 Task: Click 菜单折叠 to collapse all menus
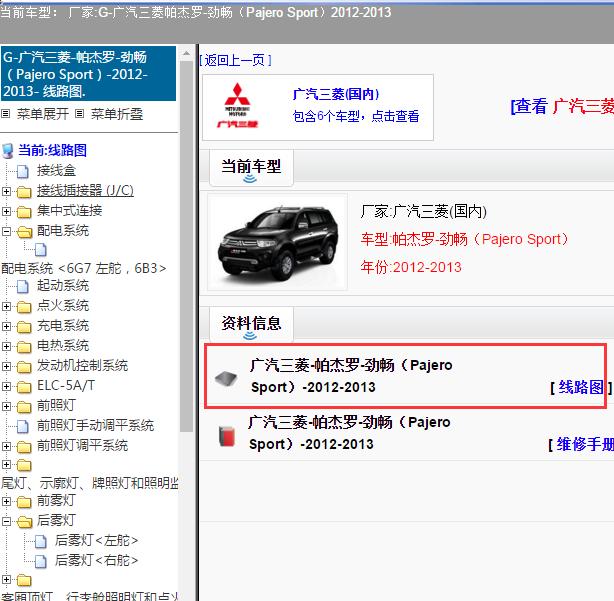coord(117,114)
